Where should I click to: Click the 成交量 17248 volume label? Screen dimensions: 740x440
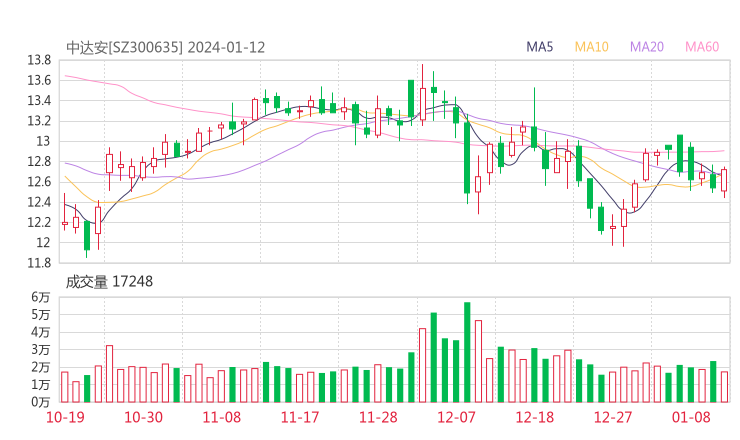point(109,282)
